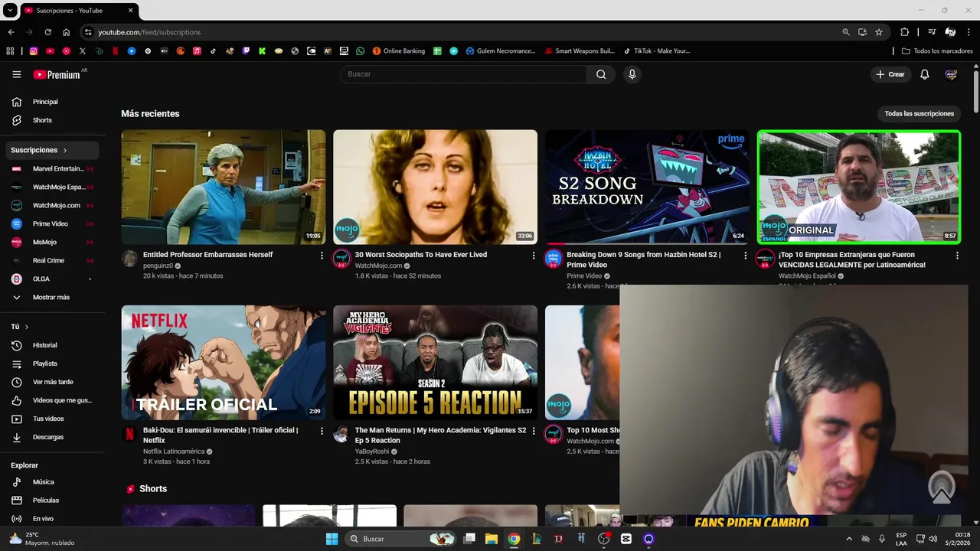The width and height of the screenshot is (980, 551).
Task: Open Ver más tarde in the sidebar
Action: click(52, 382)
